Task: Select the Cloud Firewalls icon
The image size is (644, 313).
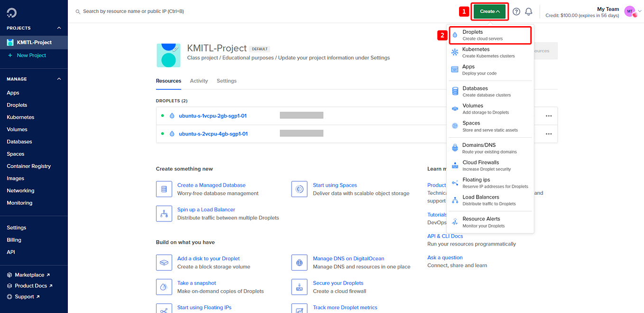Action: (x=454, y=165)
